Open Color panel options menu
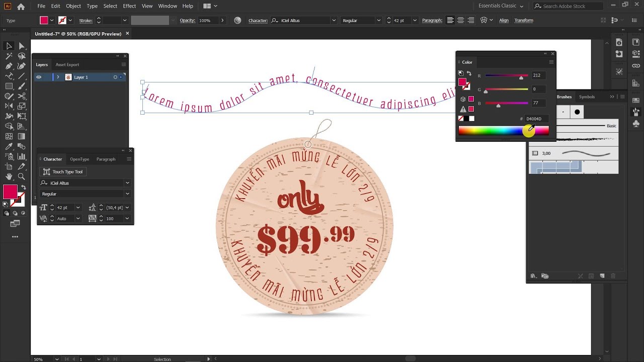Image resolution: width=644 pixels, height=362 pixels. (x=551, y=62)
